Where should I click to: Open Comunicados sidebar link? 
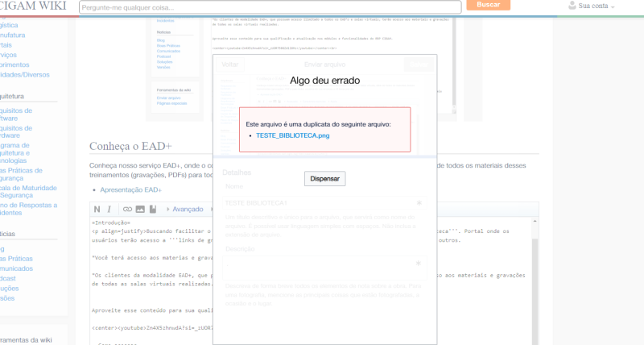click(16, 268)
